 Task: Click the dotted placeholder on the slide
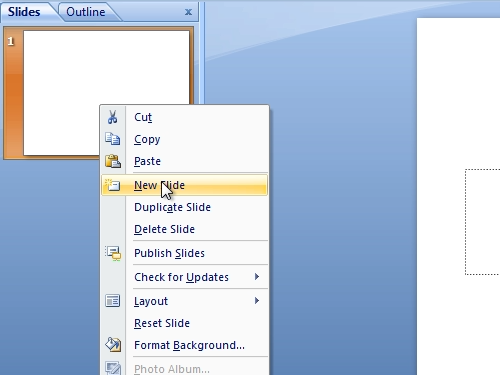pyautogui.click(x=482, y=222)
